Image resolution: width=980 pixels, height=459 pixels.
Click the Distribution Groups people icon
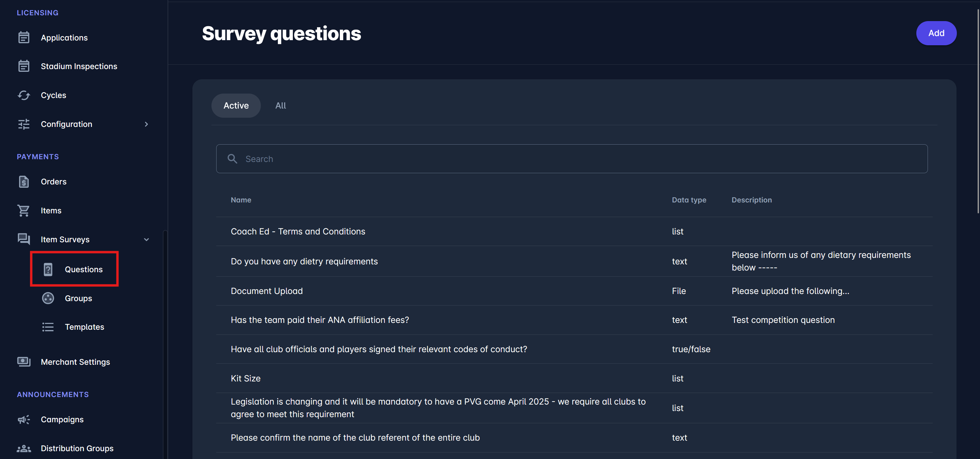[x=23, y=448]
